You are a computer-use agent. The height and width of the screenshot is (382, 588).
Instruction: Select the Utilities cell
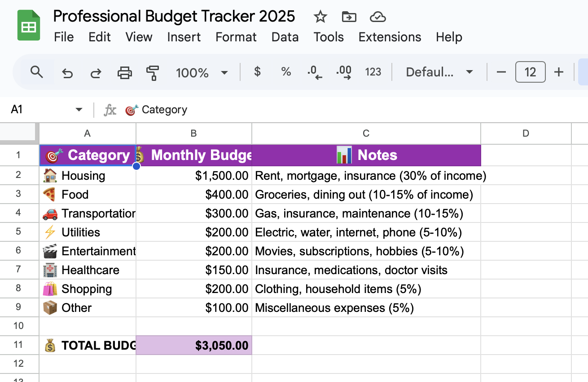click(x=88, y=232)
